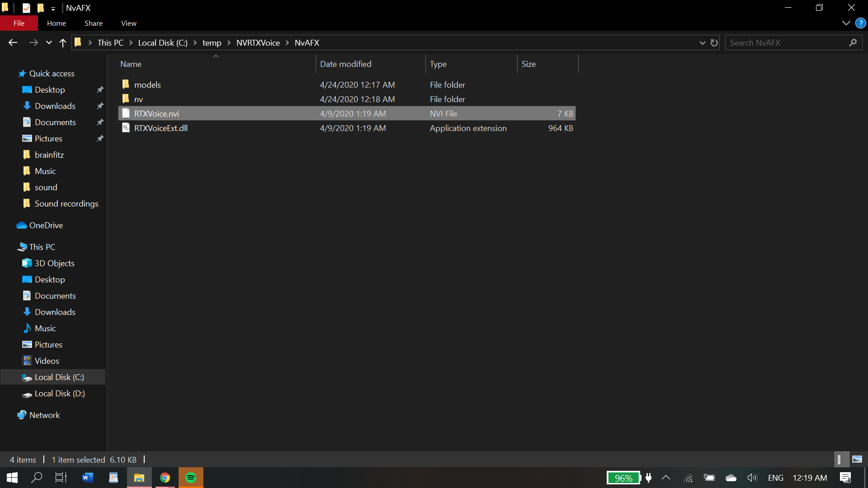Open recent locations dropdown

[49, 43]
